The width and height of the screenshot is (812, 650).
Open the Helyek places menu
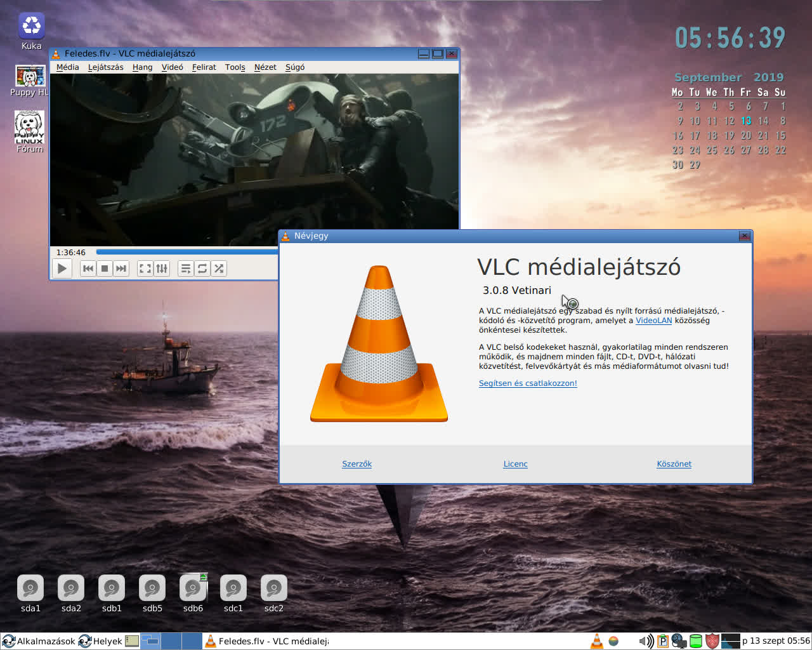[100, 641]
